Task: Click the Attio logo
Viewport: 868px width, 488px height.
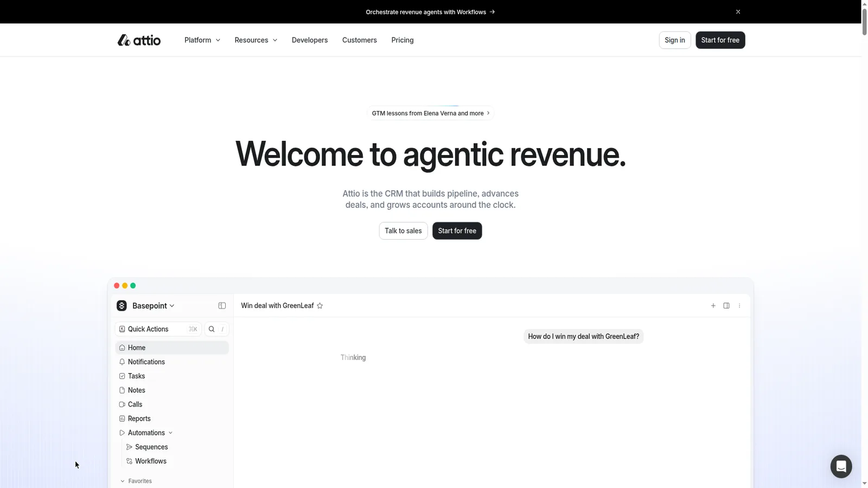Action: click(x=139, y=40)
